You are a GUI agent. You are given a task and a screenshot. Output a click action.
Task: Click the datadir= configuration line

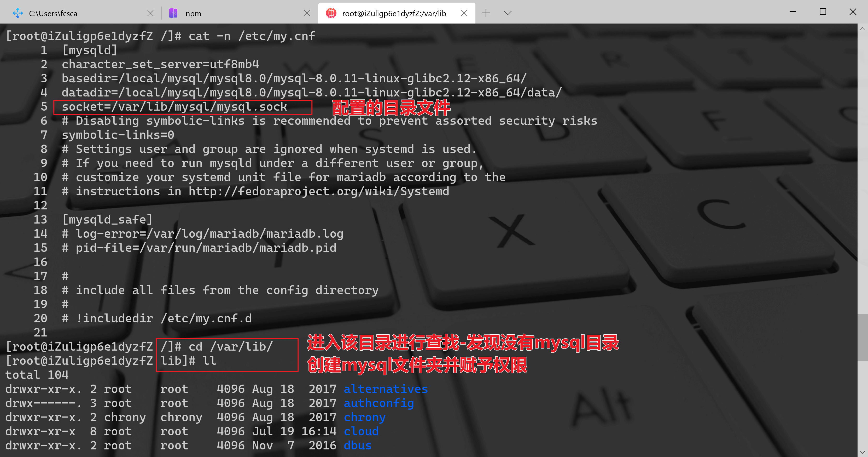pos(312,93)
